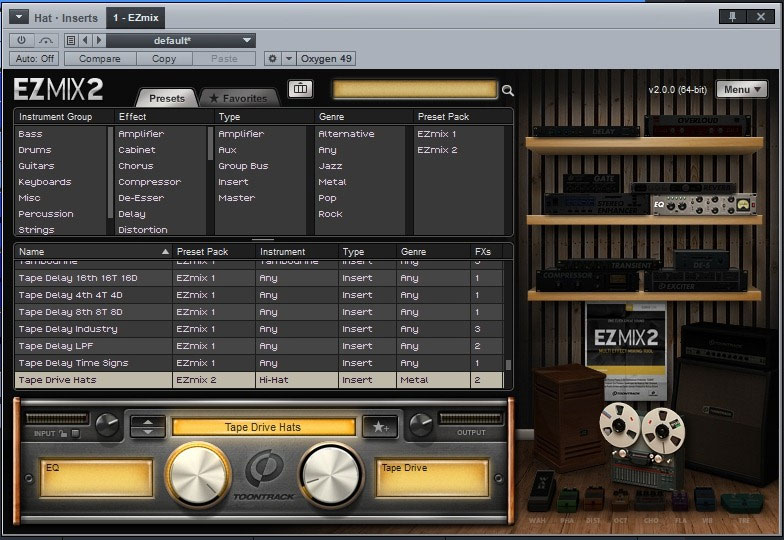The image size is (784, 540).
Task: Go to next host preset arrow
Action: [98, 40]
